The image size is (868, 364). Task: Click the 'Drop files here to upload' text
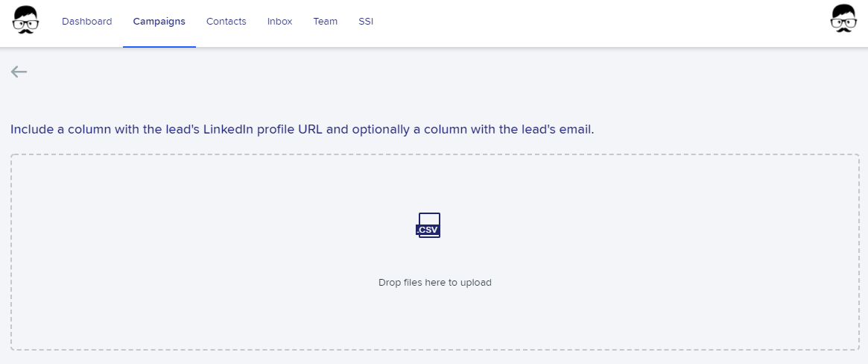tap(435, 283)
